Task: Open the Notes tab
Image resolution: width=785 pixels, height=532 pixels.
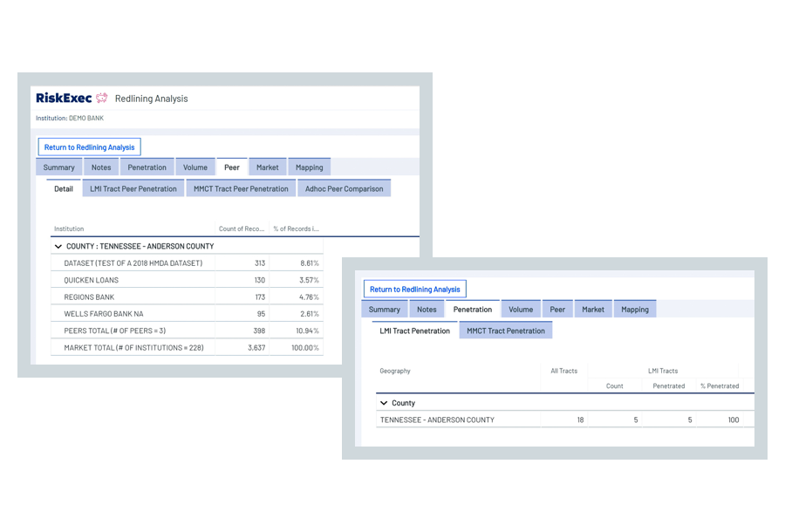Action: coord(100,167)
